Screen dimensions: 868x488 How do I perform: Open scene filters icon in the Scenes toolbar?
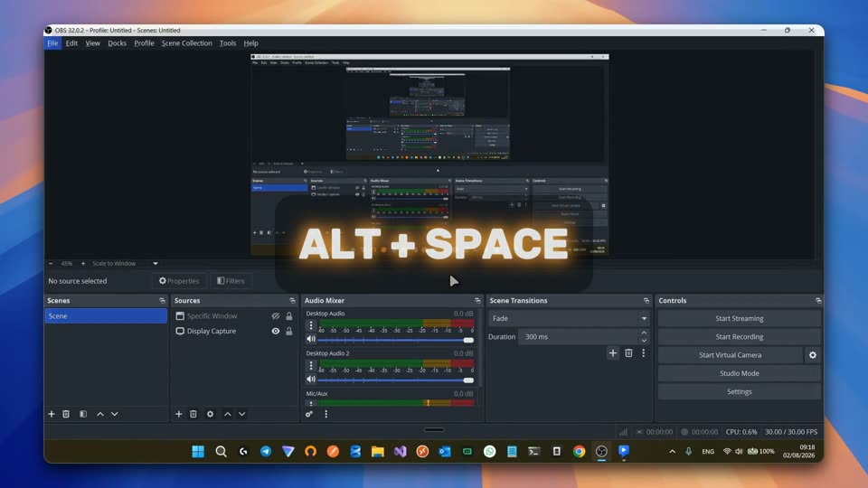click(x=83, y=414)
